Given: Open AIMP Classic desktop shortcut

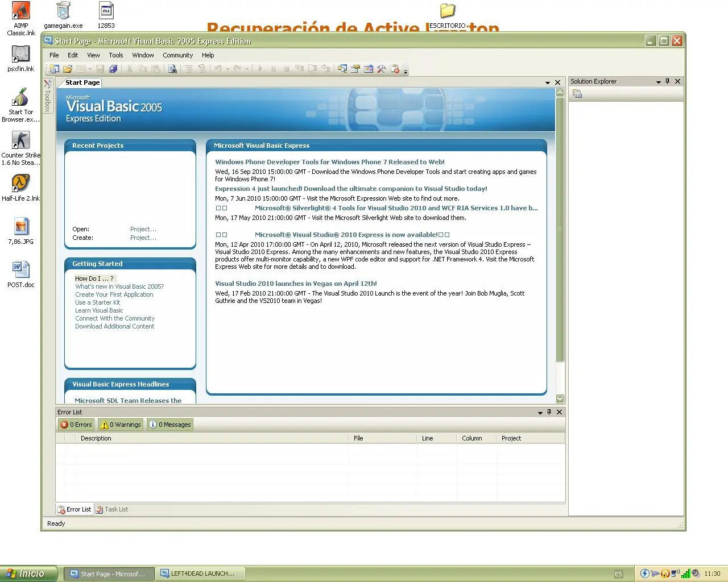Looking at the screenshot, I should [21, 19].
